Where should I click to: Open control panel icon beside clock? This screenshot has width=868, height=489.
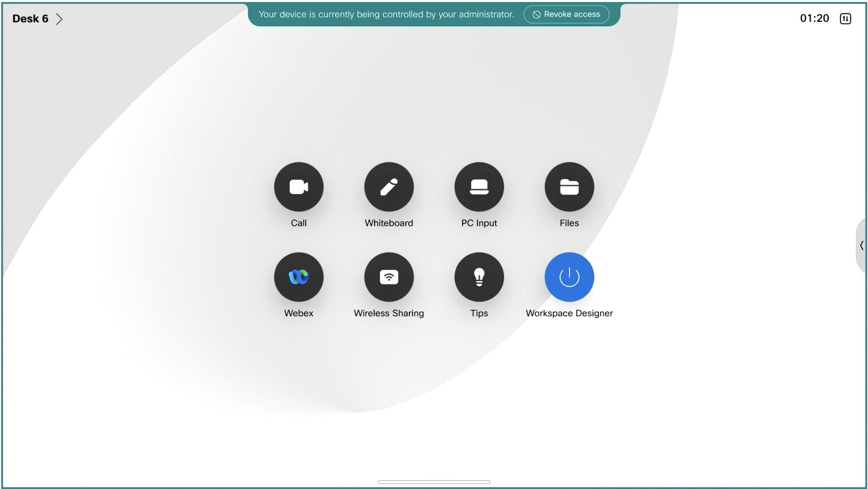[845, 19]
